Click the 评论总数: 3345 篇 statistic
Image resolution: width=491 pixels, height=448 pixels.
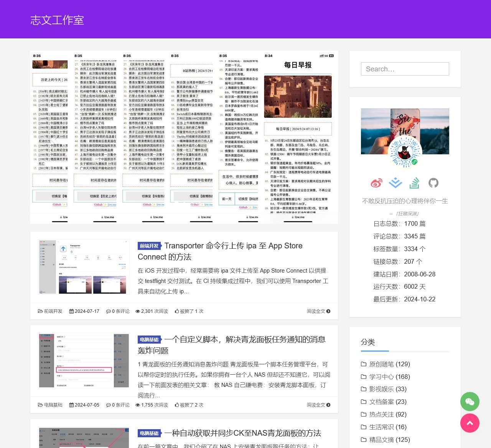click(399, 236)
